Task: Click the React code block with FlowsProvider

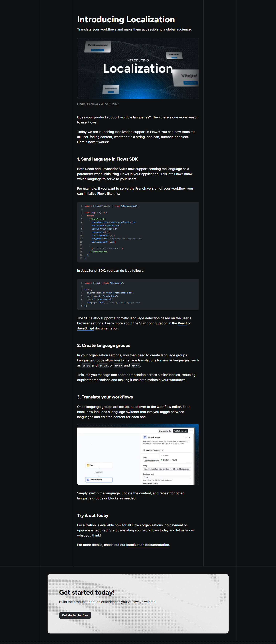Action: [x=138, y=232]
